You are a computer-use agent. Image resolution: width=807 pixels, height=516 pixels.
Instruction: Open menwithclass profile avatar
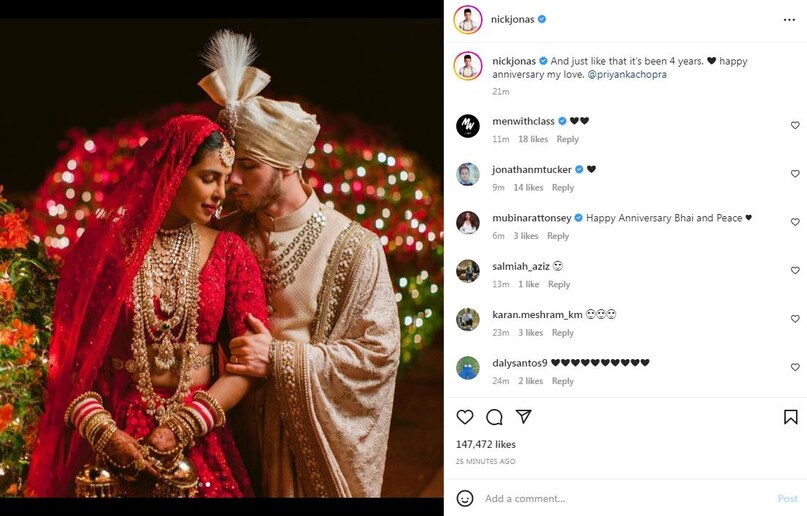point(468,126)
